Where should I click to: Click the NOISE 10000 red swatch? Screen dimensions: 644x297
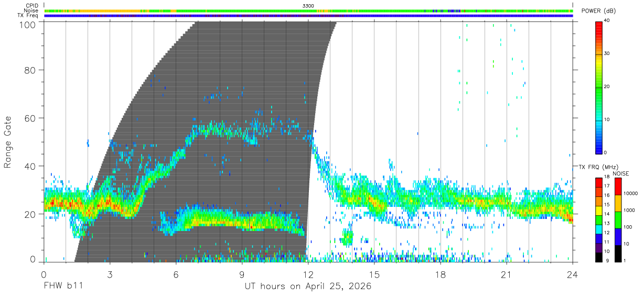click(x=618, y=186)
